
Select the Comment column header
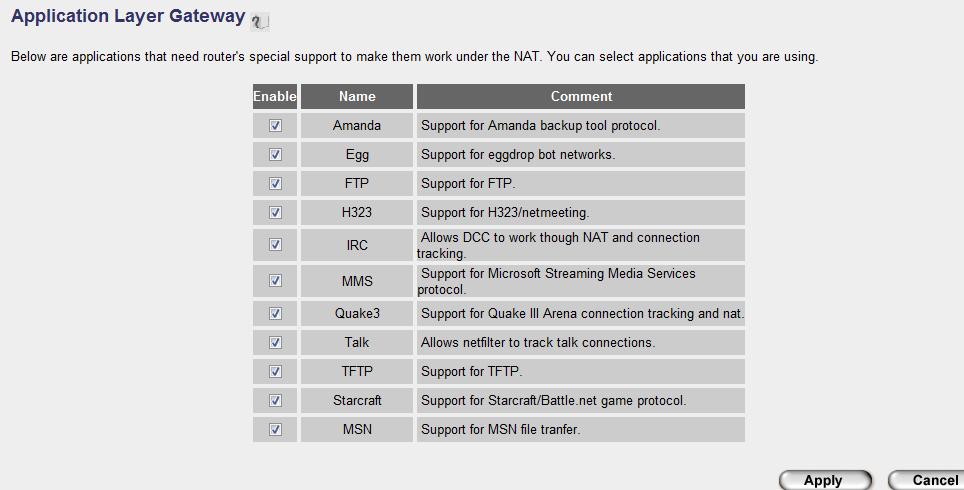[581, 97]
